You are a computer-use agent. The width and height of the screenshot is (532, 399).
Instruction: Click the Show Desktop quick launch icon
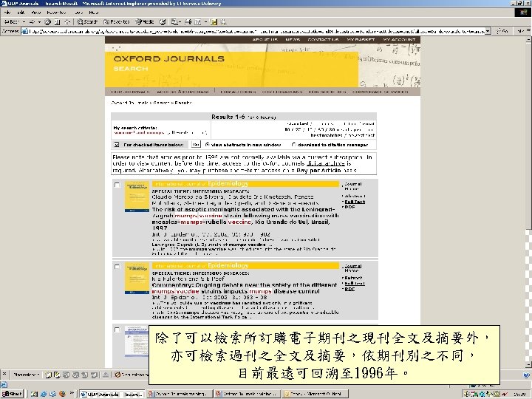coord(34,394)
